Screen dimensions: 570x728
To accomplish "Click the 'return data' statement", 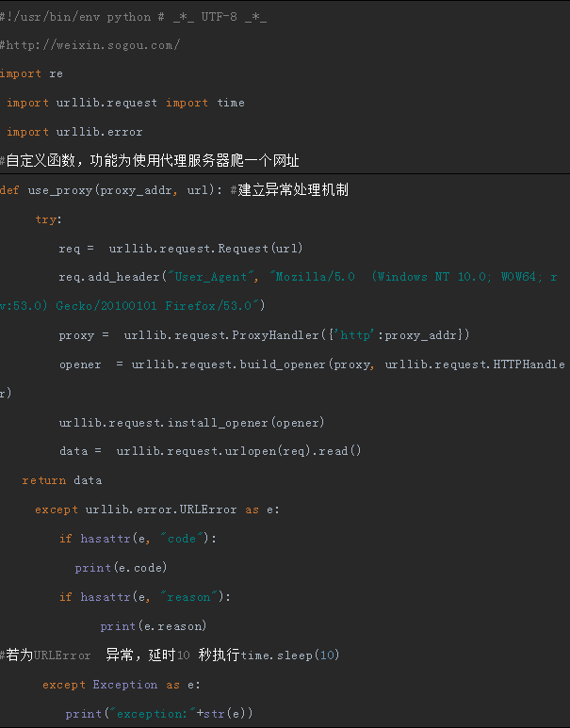I will point(62,480).
